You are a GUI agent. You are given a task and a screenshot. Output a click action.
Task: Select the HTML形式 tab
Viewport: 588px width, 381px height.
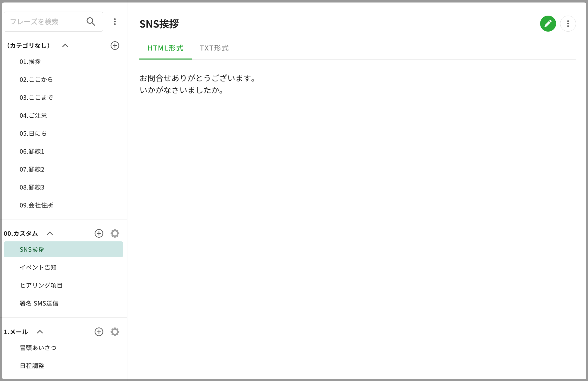(x=165, y=48)
